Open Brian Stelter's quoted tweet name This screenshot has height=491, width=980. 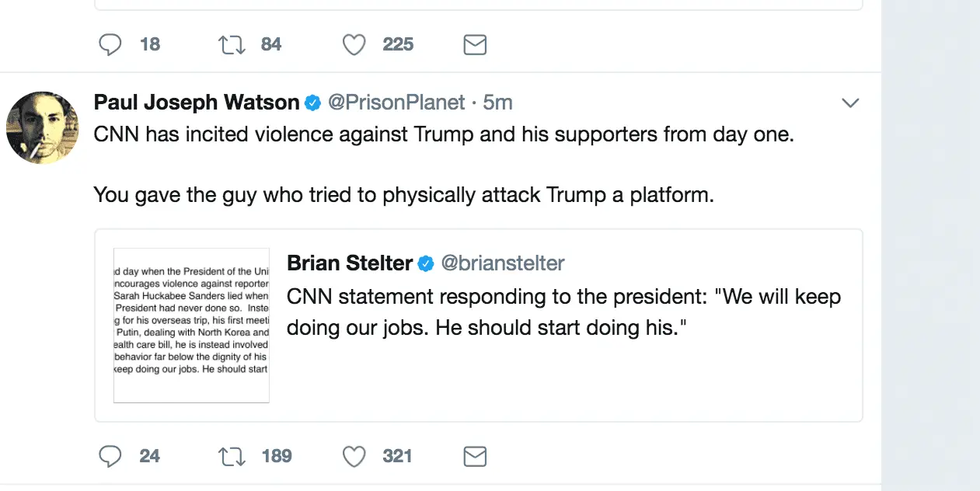(x=350, y=263)
